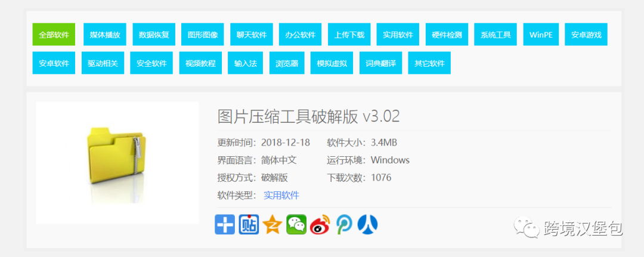
Task: Share to Sina Weibo icon
Action: coord(320,225)
